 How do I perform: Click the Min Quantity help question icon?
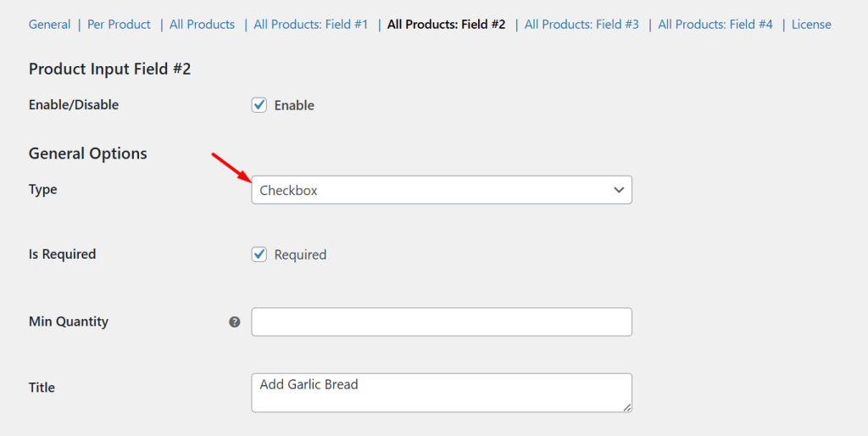(235, 322)
